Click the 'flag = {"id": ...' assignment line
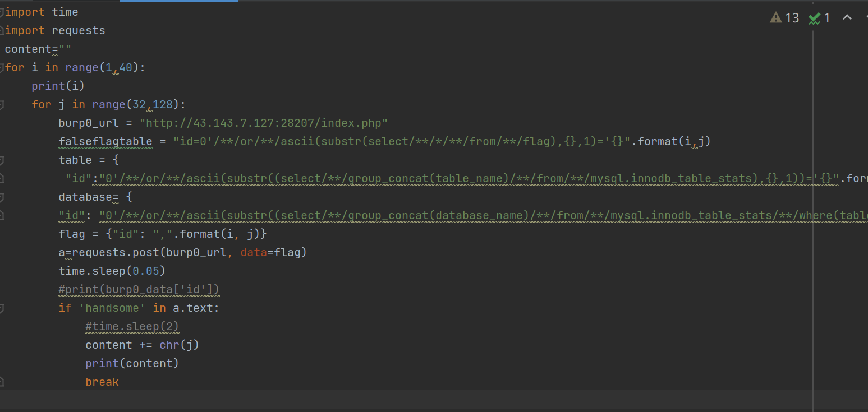The image size is (868, 412). [x=163, y=234]
